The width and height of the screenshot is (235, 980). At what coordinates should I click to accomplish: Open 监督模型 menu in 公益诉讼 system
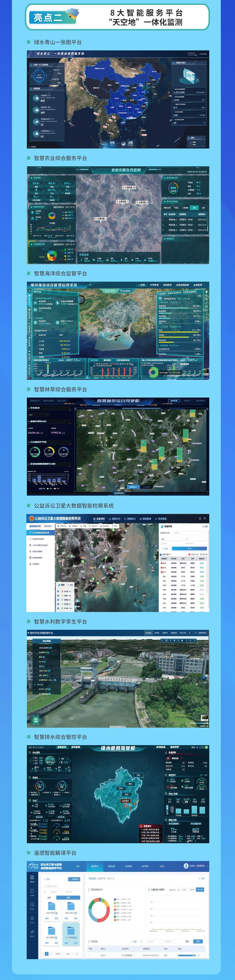click(99, 519)
